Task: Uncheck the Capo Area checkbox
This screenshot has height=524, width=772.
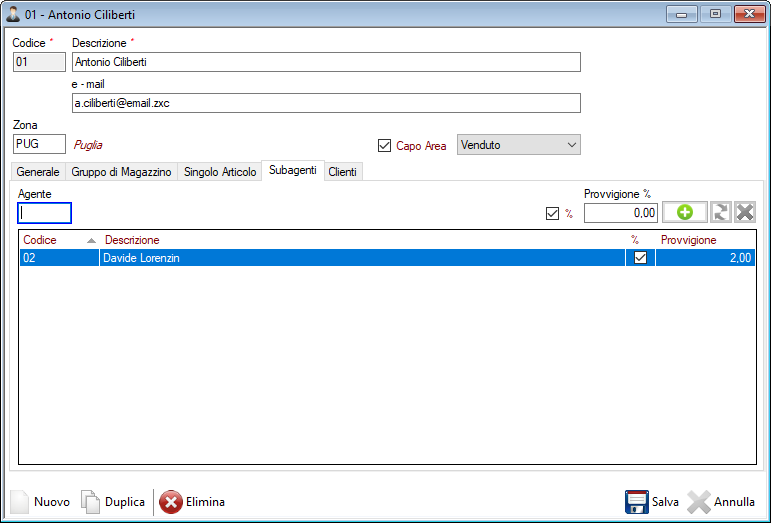Action: pyautogui.click(x=385, y=146)
